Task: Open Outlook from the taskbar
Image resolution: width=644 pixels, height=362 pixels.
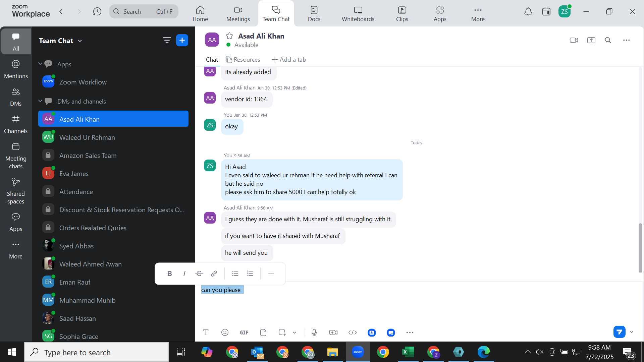Action: (258, 352)
